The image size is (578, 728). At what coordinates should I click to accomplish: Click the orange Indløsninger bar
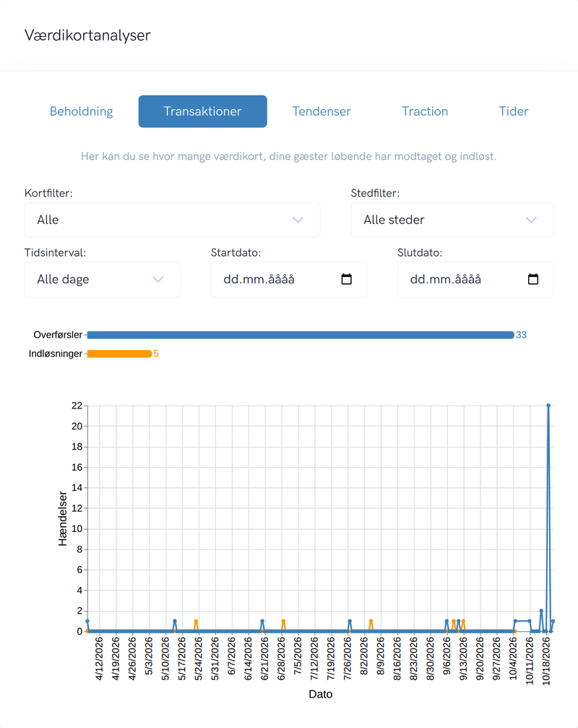pos(119,354)
